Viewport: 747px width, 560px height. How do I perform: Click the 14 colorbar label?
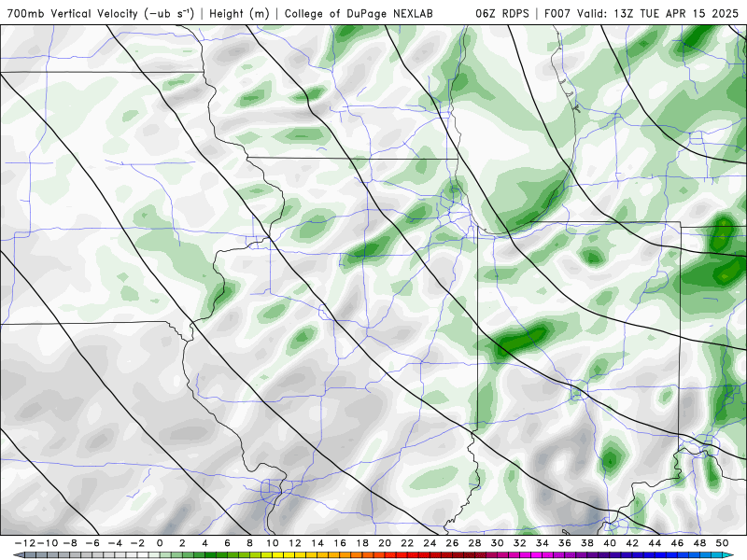coord(317,543)
